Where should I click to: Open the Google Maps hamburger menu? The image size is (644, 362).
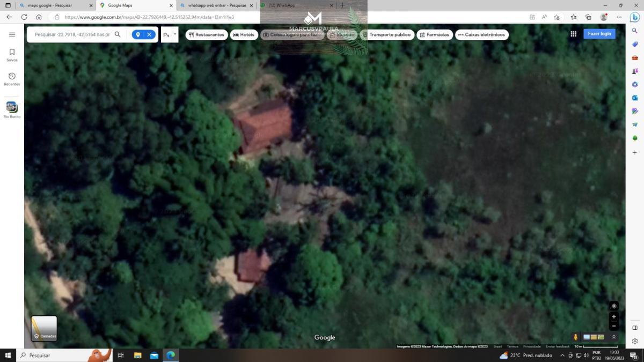[x=12, y=34]
